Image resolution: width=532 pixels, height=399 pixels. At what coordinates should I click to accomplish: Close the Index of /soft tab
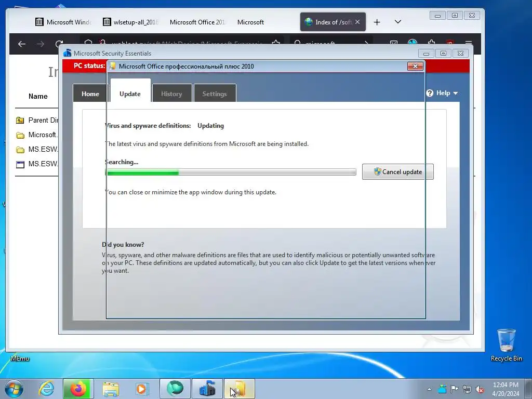coord(357,22)
